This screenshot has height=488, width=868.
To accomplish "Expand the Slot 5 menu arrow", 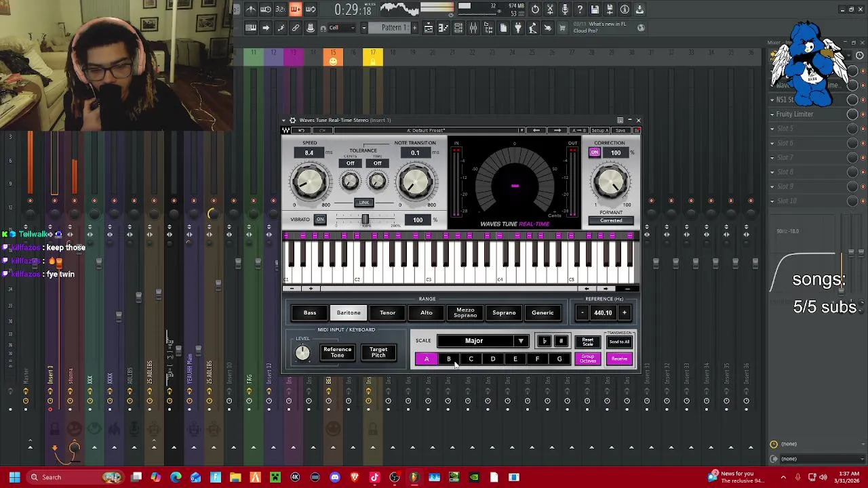I will 772,128.
